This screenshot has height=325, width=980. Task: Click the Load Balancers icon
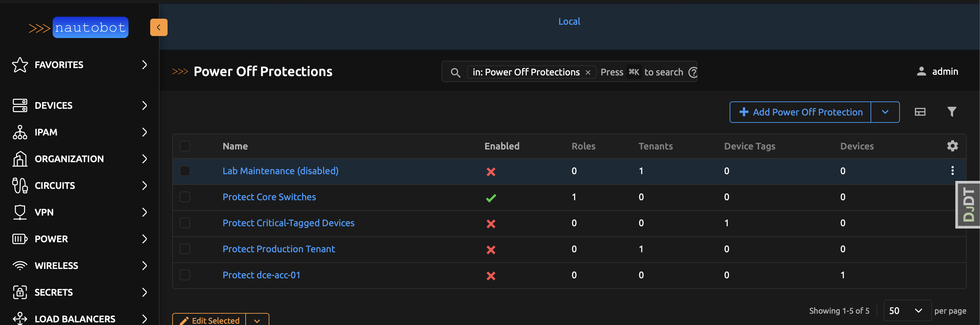[20, 319]
